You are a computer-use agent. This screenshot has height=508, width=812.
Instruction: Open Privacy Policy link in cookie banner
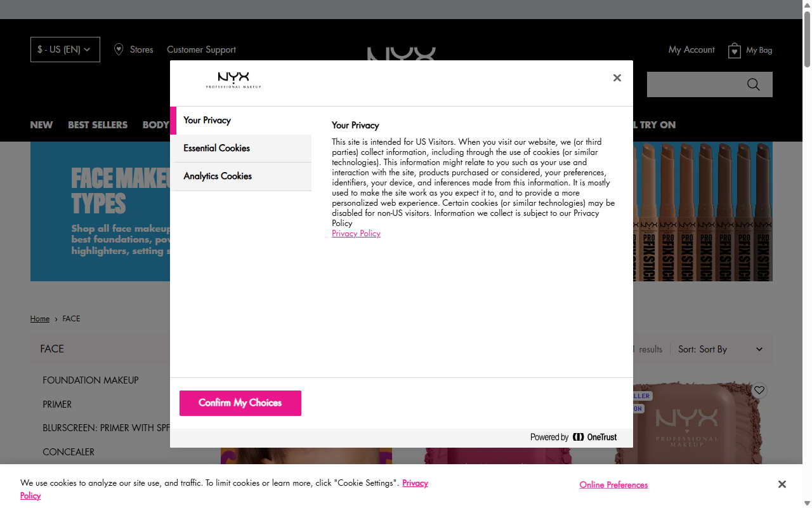pos(415,483)
